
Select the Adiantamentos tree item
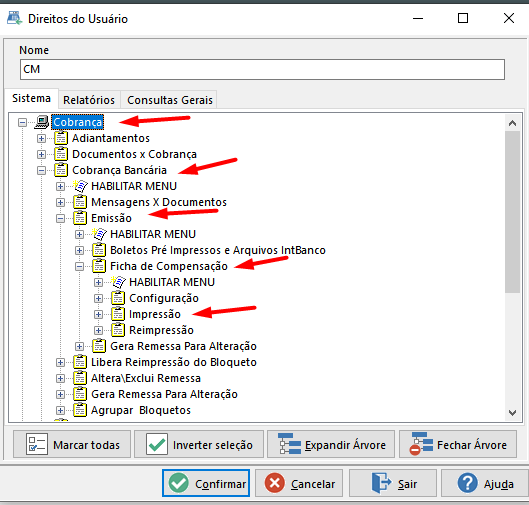pos(111,138)
